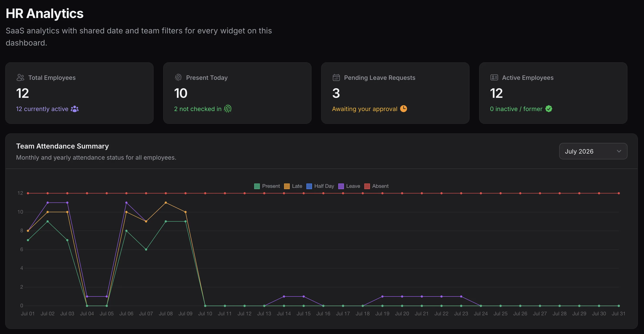Toggle the Absent legend swatch
The height and width of the screenshot is (334, 644).
point(367,186)
